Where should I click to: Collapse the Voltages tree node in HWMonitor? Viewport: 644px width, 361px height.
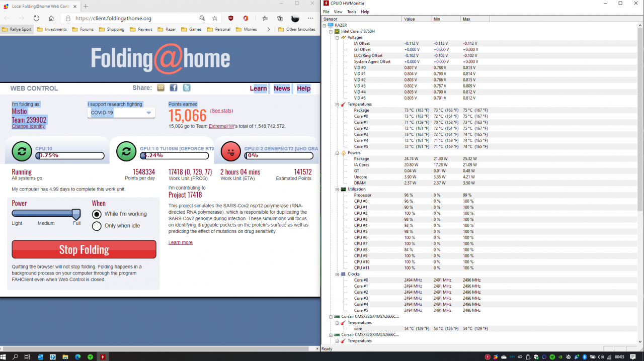pos(337,38)
